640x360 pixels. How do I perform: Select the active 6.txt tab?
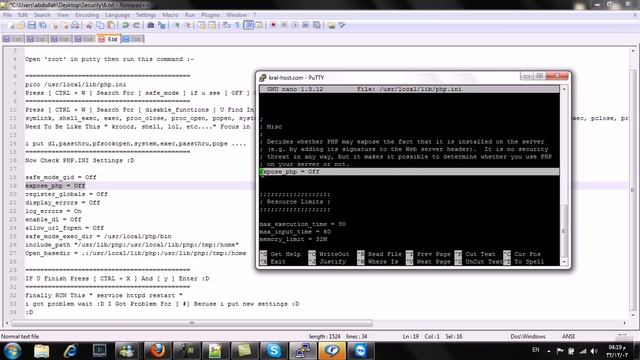click(x=109, y=39)
